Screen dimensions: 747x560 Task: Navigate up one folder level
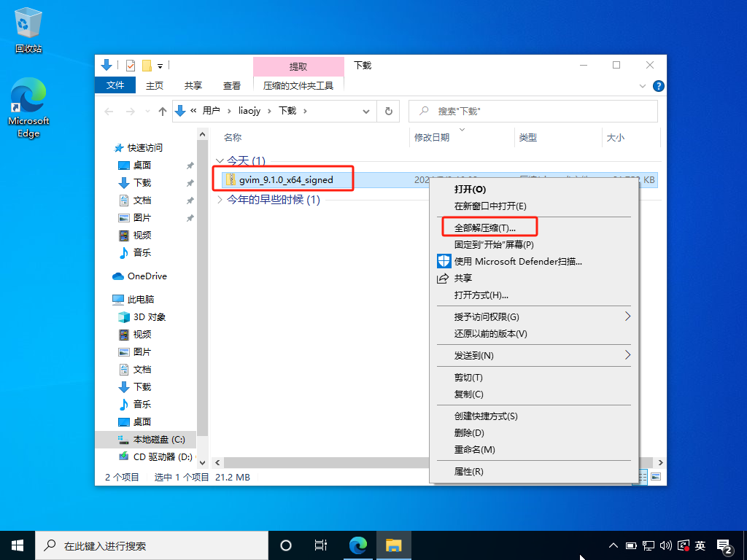[x=163, y=112]
